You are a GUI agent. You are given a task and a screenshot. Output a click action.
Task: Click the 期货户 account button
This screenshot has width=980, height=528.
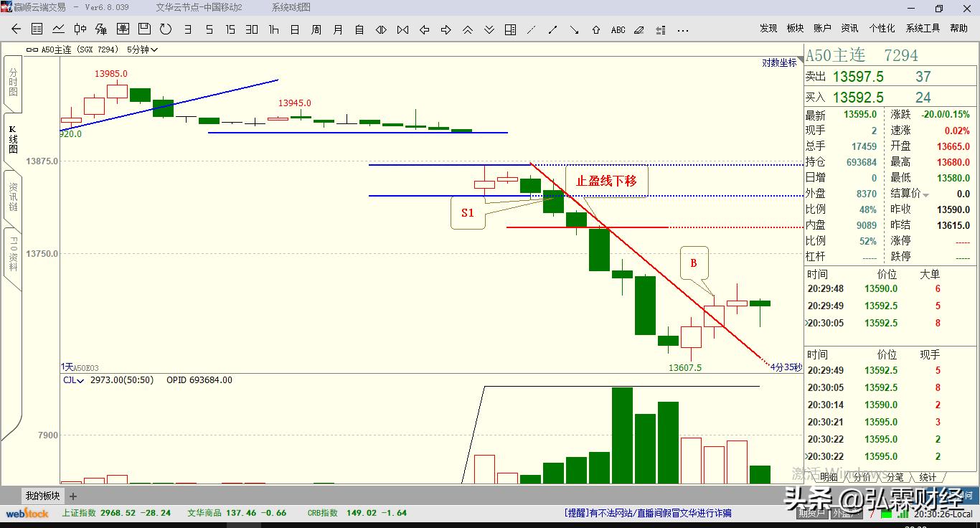pos(811,513)
